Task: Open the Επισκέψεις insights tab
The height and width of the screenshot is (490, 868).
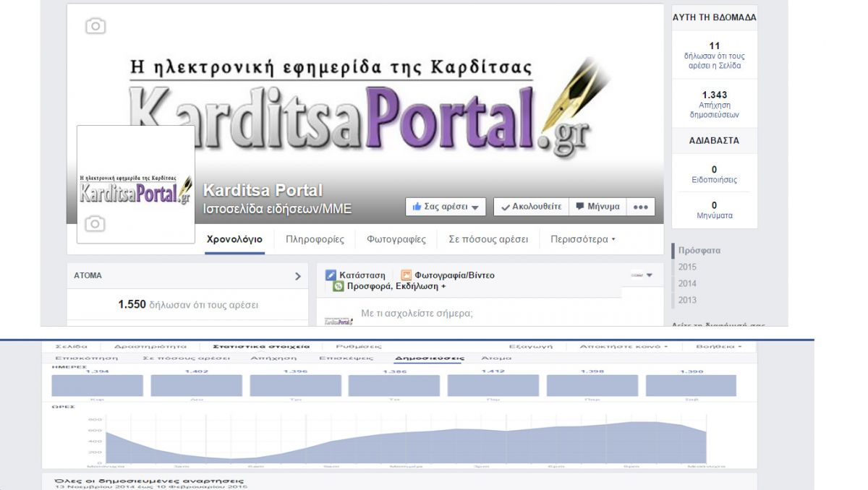Action: point(346,358)
